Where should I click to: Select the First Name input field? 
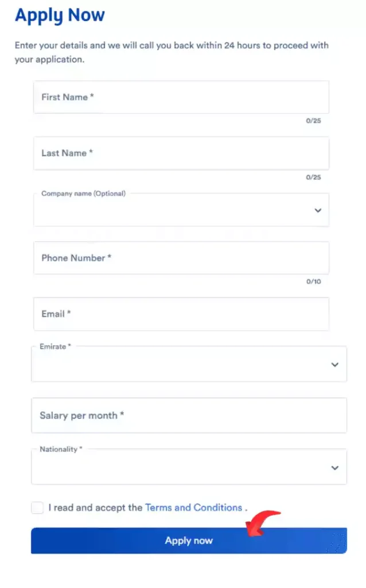(x=181, y=97)
